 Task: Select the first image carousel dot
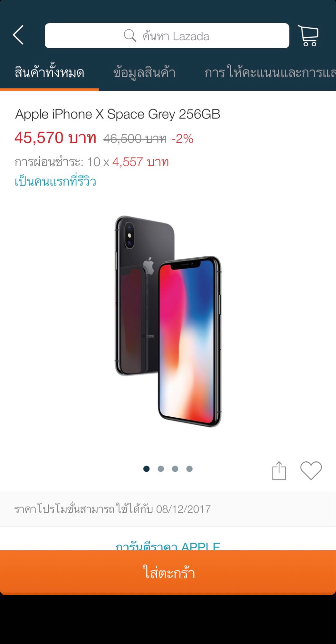click(146, 469)
